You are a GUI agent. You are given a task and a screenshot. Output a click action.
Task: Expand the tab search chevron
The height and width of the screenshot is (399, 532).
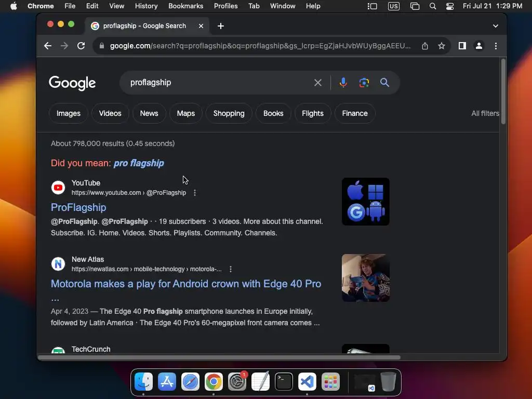(495, 26)
